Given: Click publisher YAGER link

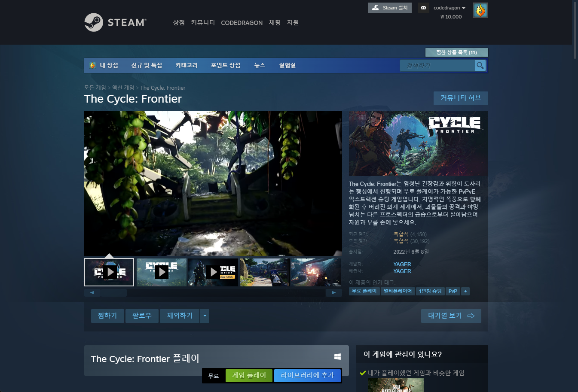Looking at the screenshot, I should (402, 271).
